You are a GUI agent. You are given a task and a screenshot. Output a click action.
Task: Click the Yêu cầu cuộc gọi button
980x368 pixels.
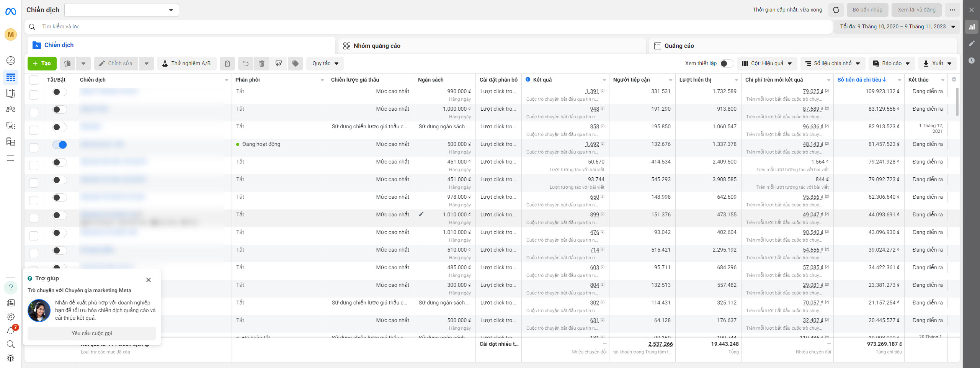(x=92, y=333)
